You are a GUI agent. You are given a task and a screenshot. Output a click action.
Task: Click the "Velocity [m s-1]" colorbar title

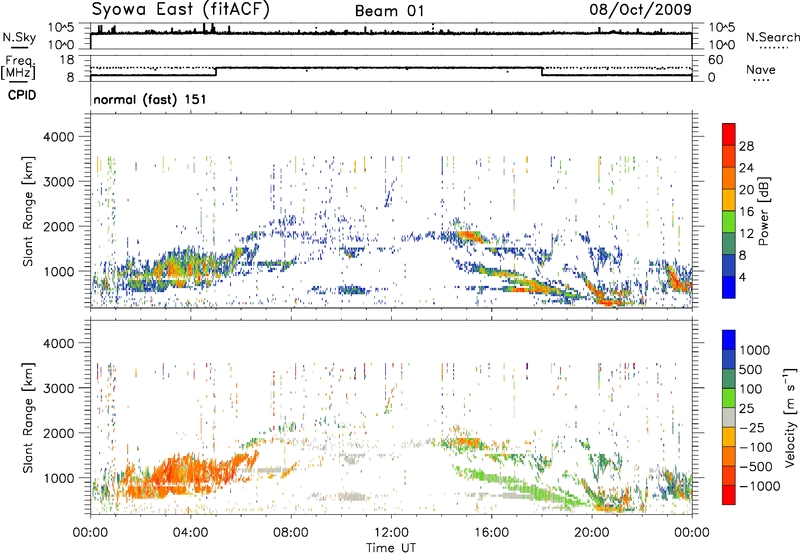point(790,417)
